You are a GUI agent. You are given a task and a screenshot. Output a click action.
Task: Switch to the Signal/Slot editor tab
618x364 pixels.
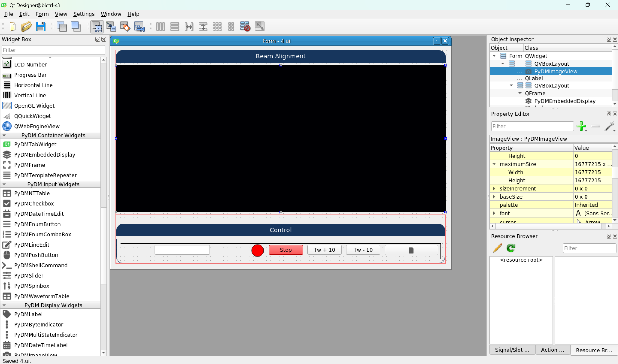tap(512, 350)
